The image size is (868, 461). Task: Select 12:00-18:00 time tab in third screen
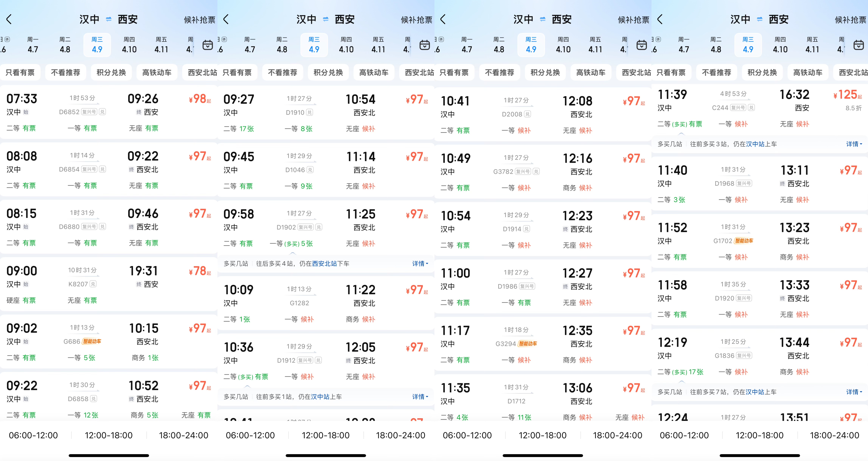pyautogui.click(x=543, y=435)
